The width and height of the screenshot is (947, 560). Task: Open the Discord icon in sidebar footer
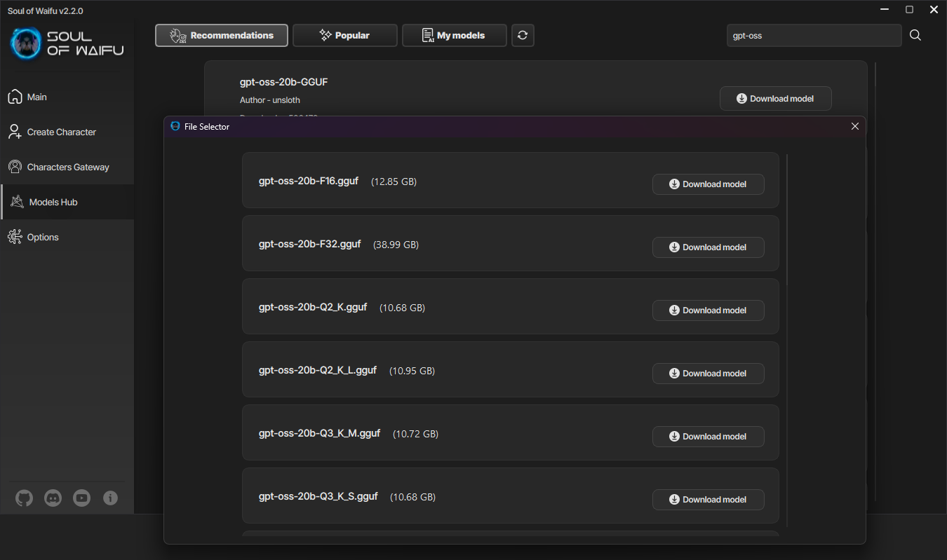point(53,498)
